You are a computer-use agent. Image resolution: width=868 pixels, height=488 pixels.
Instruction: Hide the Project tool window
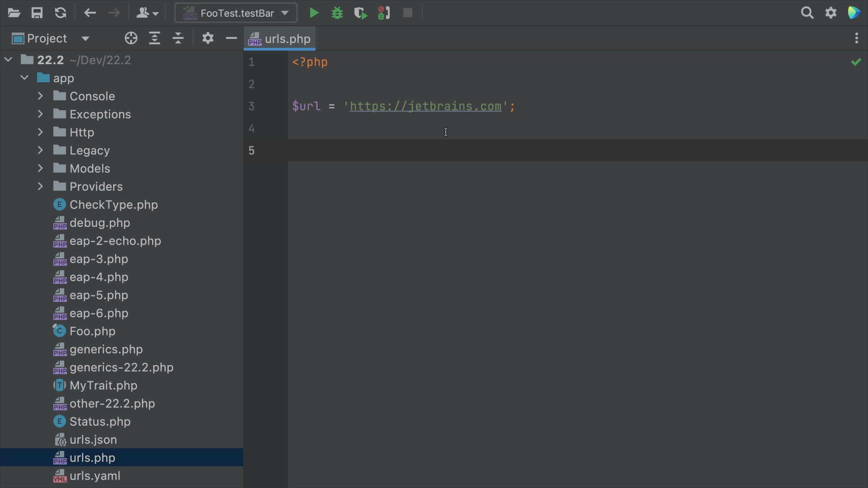coord(231,38)
